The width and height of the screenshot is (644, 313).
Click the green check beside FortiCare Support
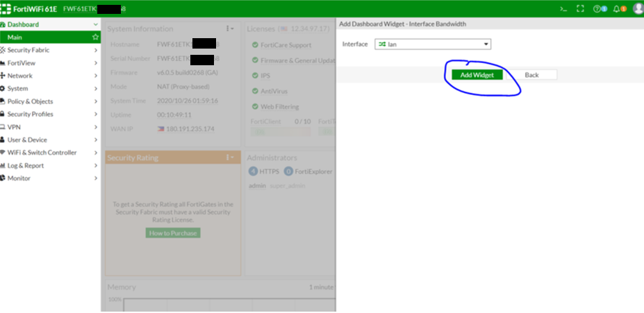255,45
